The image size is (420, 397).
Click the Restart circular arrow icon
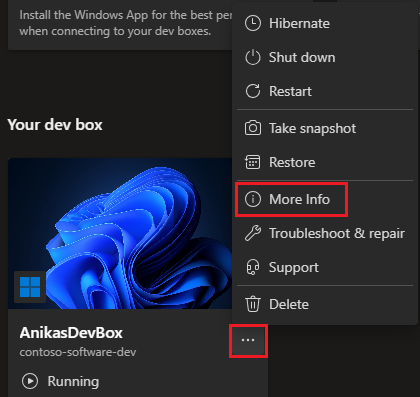click(253, 91)
